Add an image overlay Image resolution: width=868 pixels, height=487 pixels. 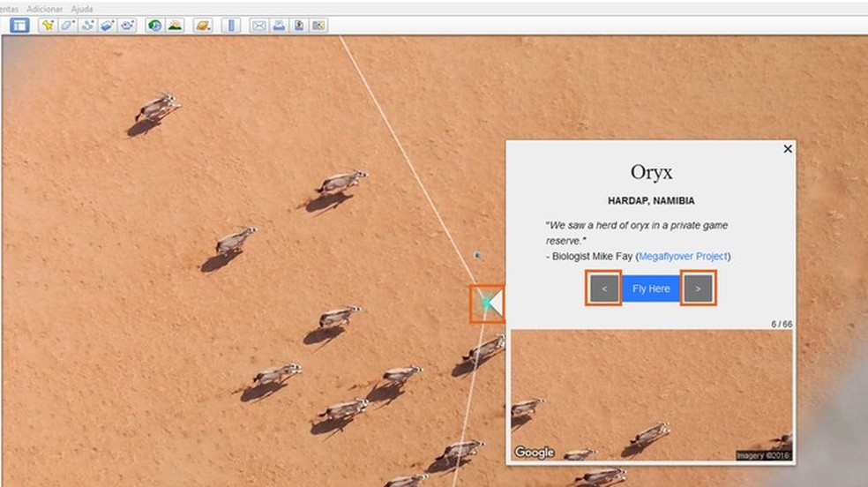pos(108,26)
